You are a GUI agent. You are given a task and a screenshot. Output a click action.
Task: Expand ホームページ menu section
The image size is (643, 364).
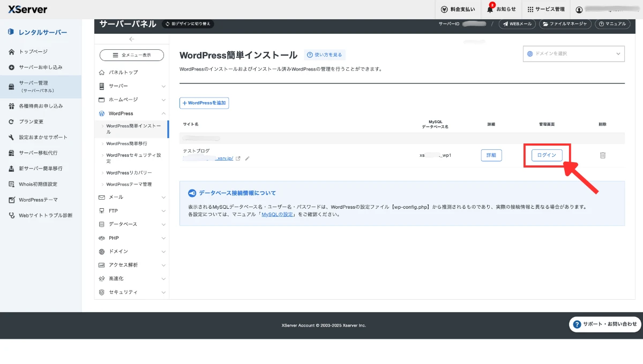point(132,100)
